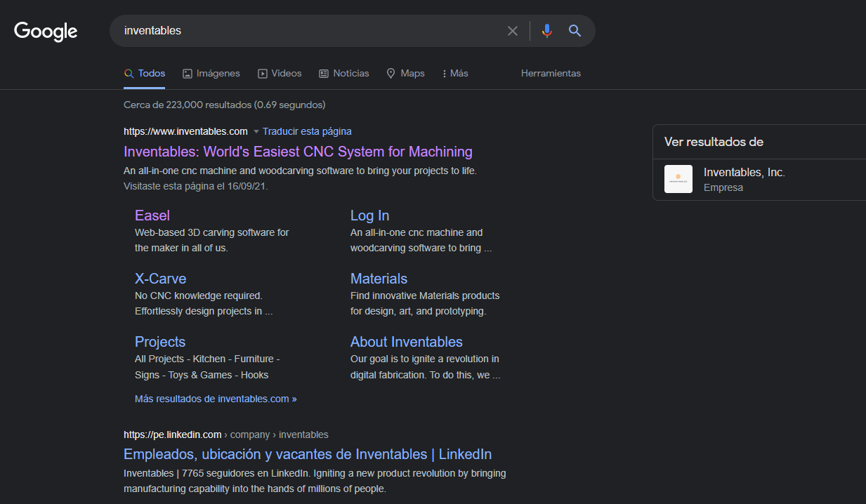Image resolution: width=866 pixels, height=504 pixels.
Task: Click the pe.linkedin.com breadcrumb URL
Action: [225, 435]
